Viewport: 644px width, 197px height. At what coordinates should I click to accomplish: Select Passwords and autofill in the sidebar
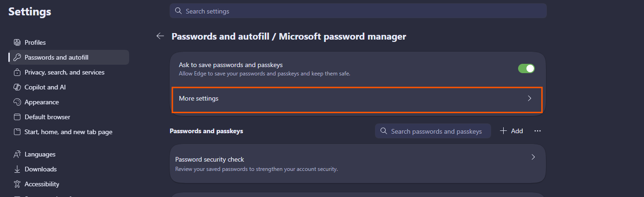point(69,57)
